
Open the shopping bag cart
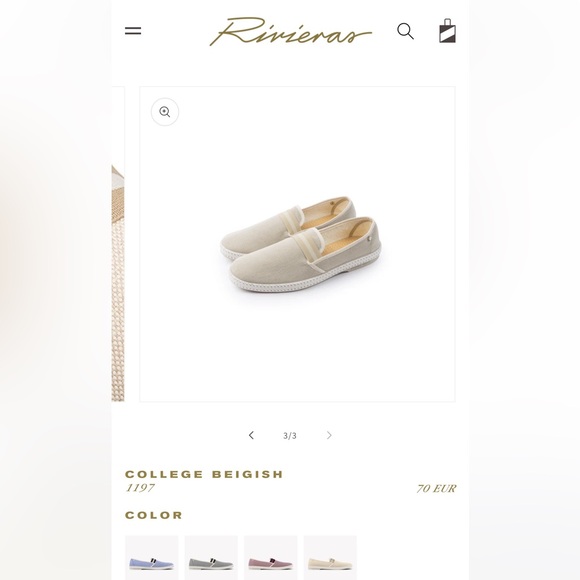tap(447, 31)
